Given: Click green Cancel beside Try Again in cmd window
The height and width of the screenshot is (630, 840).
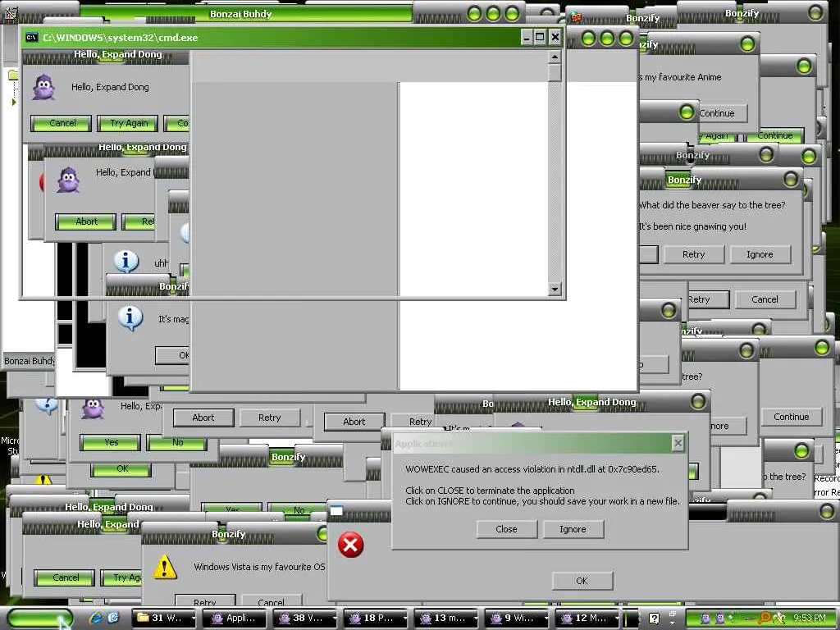Looking at the screenshot, I should pos(62,123).
